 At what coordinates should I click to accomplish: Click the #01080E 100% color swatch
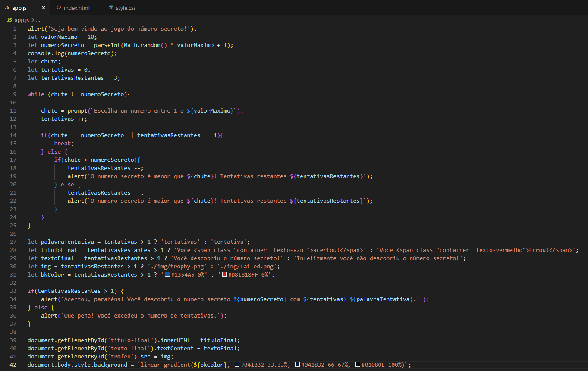(358, 365)
